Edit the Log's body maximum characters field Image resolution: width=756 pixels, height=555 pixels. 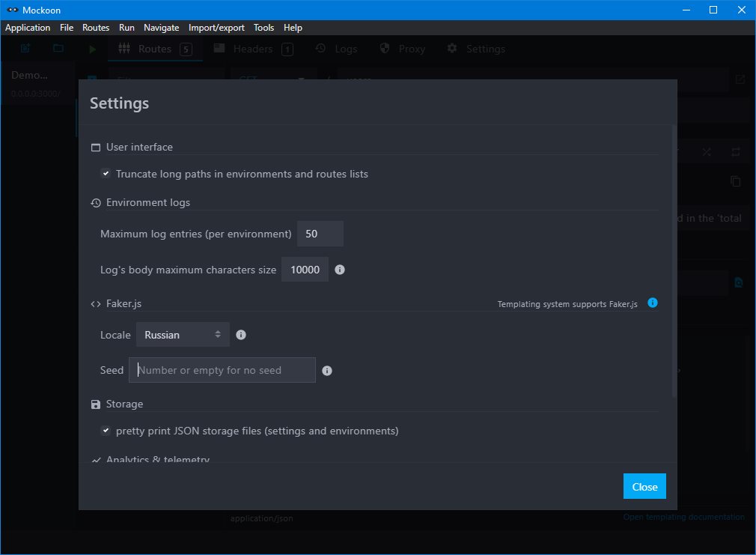click(305, 270)
